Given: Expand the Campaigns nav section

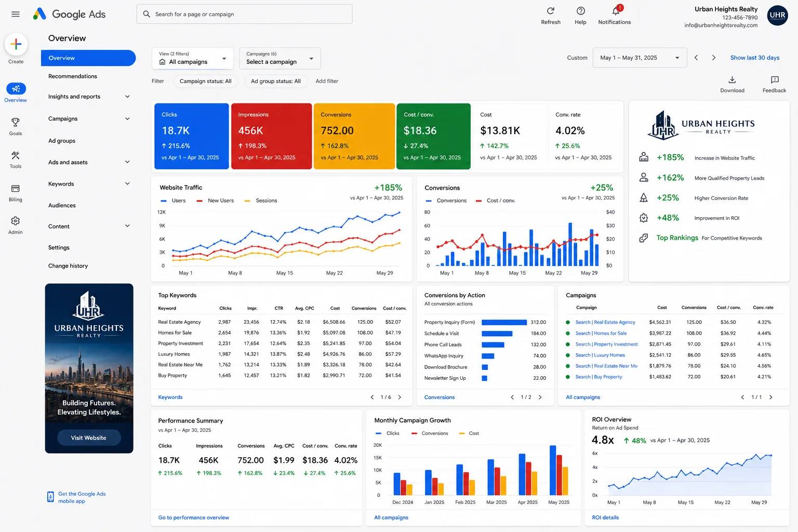Looking at the screenshot, I should pyautogui.click(x=127, y=119).
